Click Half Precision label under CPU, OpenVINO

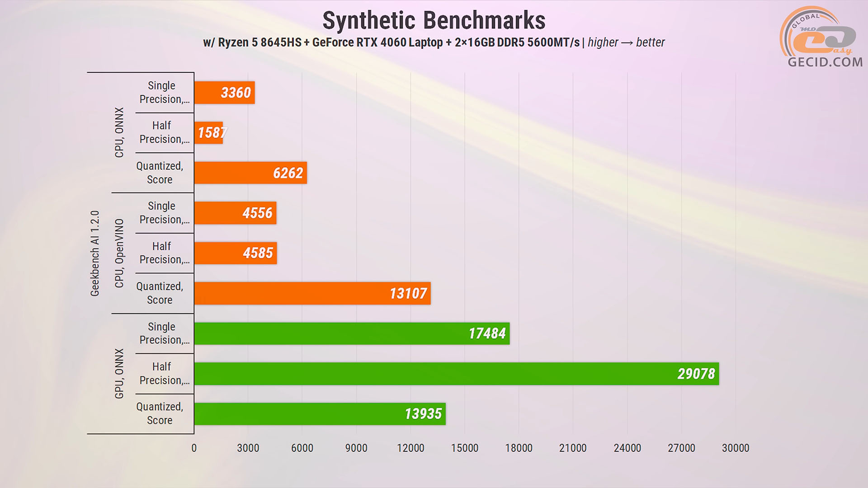click(x=164, y=253)
